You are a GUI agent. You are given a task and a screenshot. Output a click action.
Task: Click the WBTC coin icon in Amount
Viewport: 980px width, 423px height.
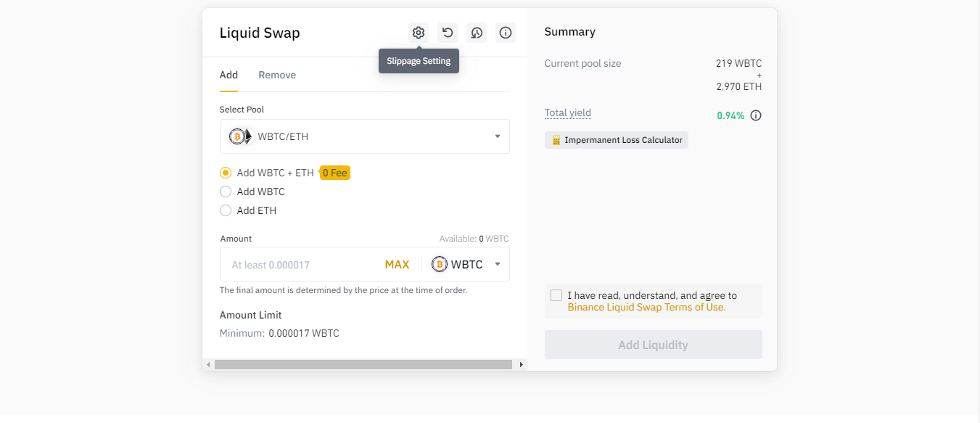[x=439, y=265]
